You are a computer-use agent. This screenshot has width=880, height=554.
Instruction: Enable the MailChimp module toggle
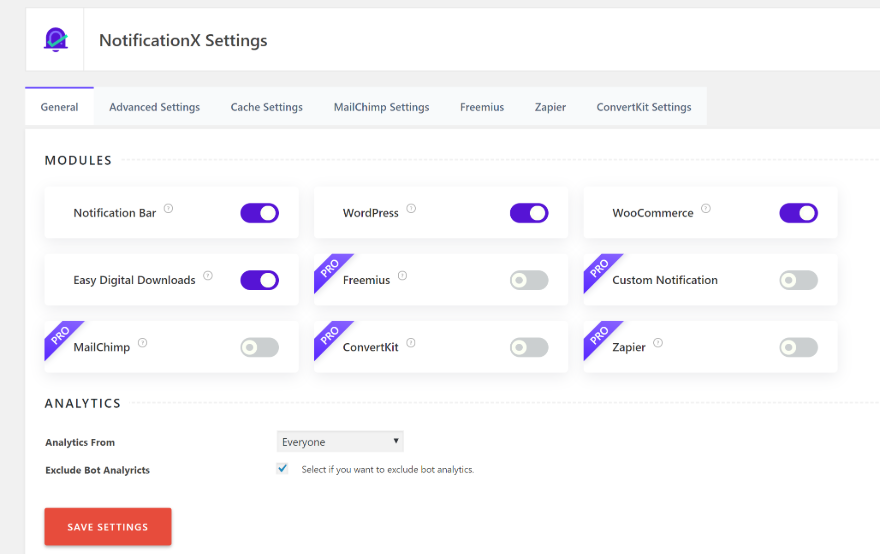pyautogui.click(x=260, y=347)
